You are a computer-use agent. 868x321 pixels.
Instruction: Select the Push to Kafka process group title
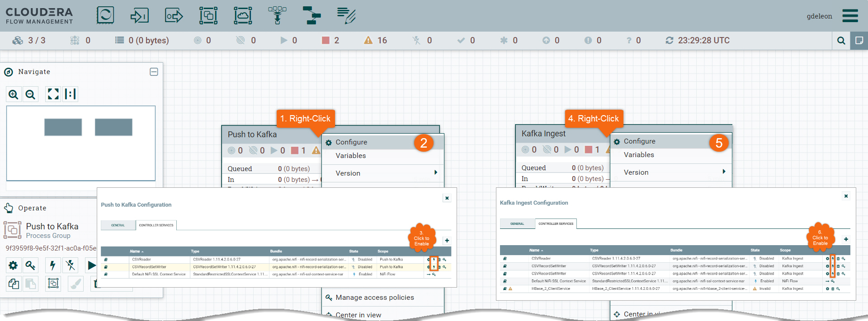(252, 135)
